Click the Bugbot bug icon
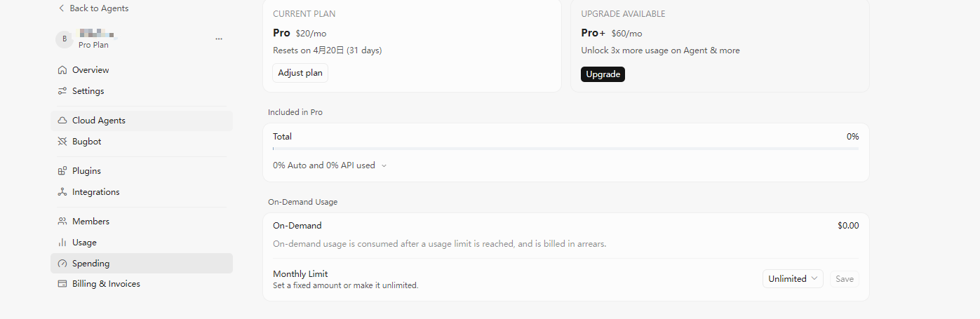Screen dimensions: 980x319 tap(62, 142)
